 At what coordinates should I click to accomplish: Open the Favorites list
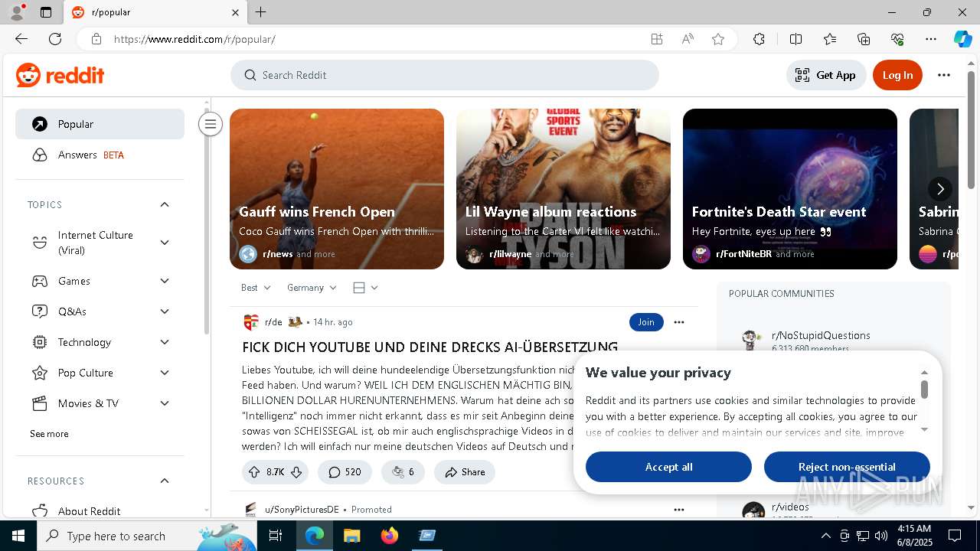click(x=830, y=39)
